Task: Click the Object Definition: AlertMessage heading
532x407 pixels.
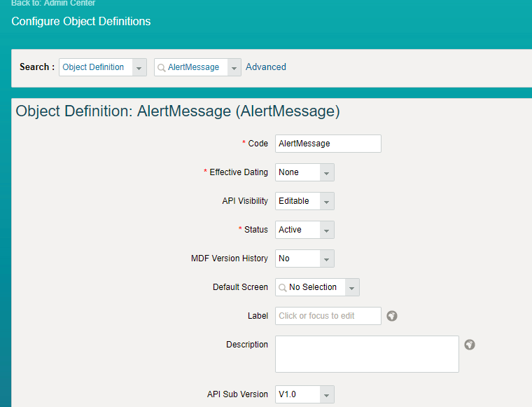Action: pyautogui.click(x=178, y=111)
